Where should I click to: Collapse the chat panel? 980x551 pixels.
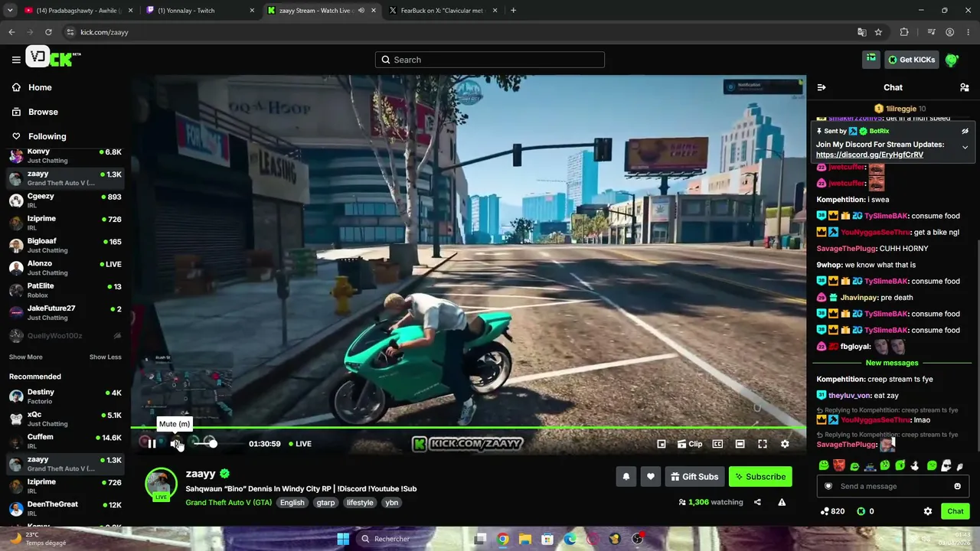(x=822, y=87)
